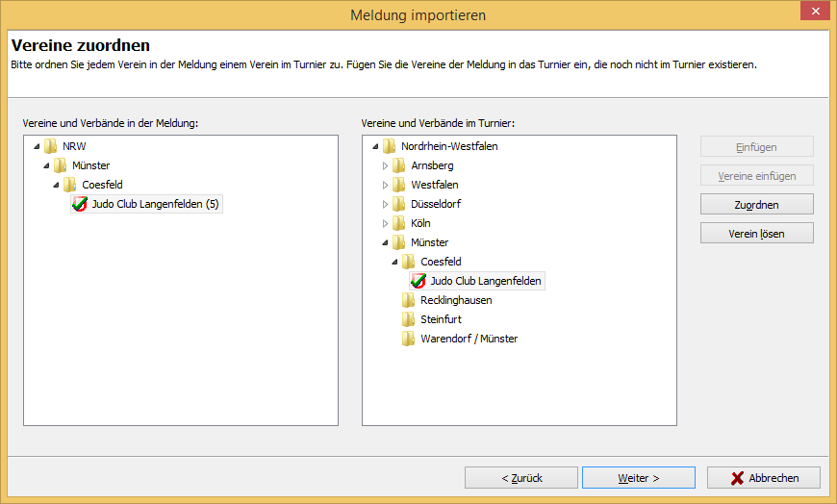
Task: Select Coesfeld in the Meldung tree
Action: click(103, 185)
